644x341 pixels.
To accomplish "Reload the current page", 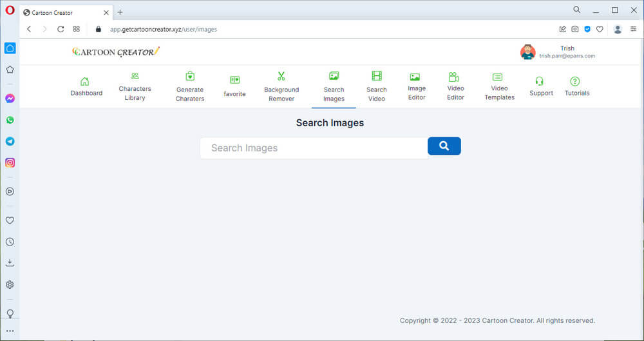I will click(61, 29).
